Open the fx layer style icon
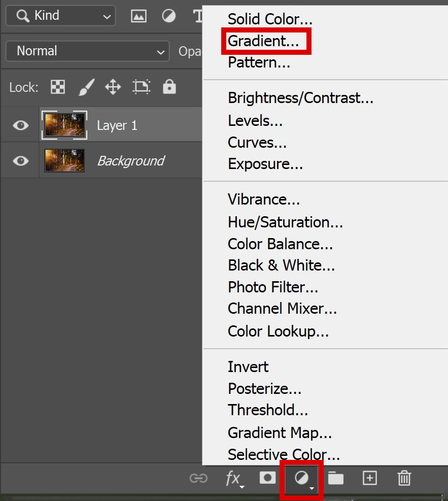The width and height of the screenshot is (448, 501). [x=235, y=479]
